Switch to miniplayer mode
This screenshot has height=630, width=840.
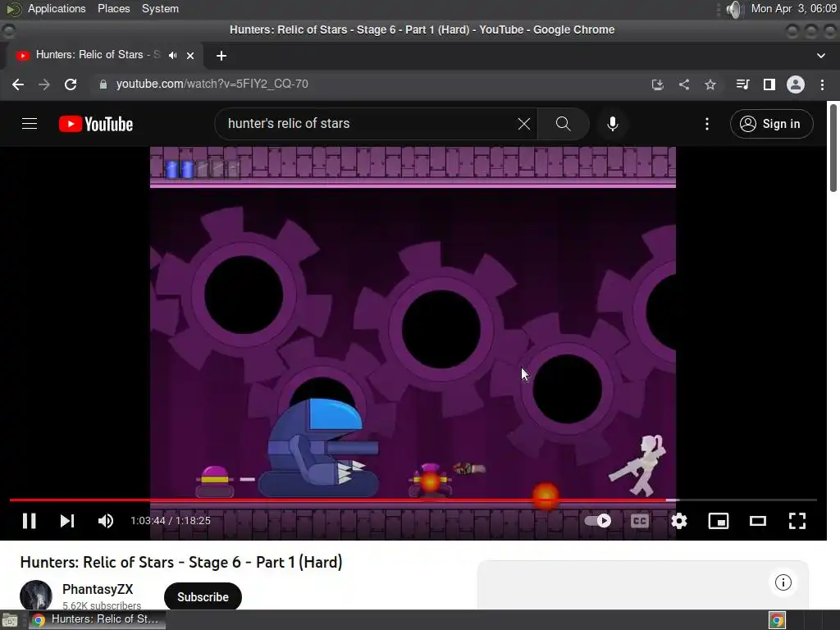click(719, 521)
